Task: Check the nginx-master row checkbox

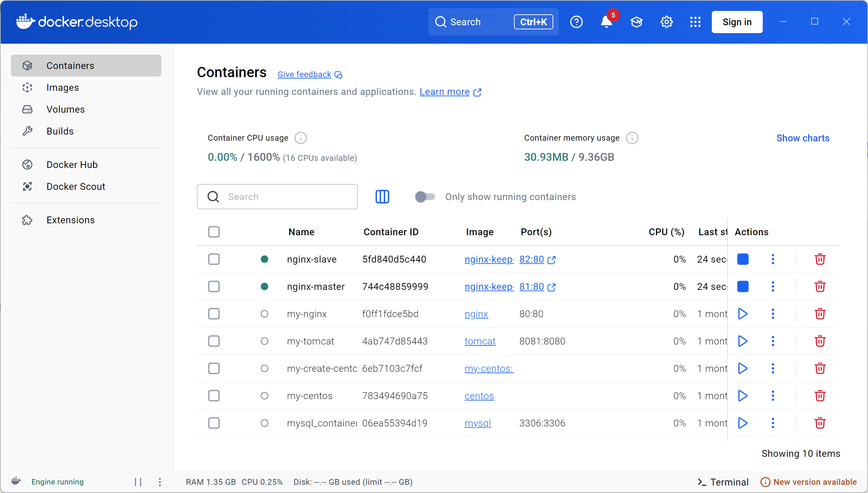Action: [214, 286]
